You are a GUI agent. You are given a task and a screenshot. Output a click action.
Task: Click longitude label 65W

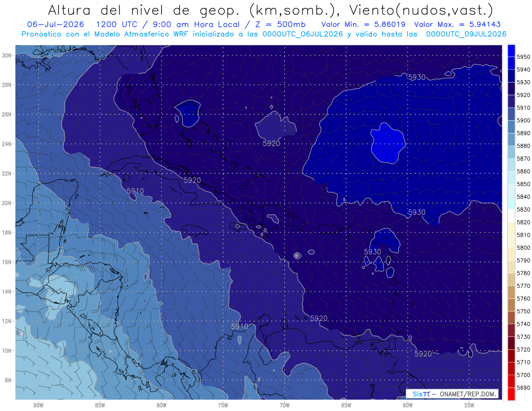pyautogui.click(x=346, y=405)
